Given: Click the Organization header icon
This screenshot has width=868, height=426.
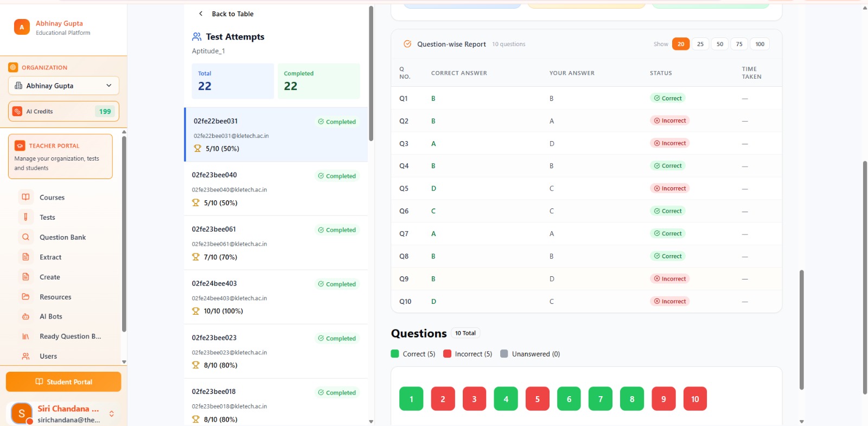Looking at the screenshot, I should [x=13, y=67].
